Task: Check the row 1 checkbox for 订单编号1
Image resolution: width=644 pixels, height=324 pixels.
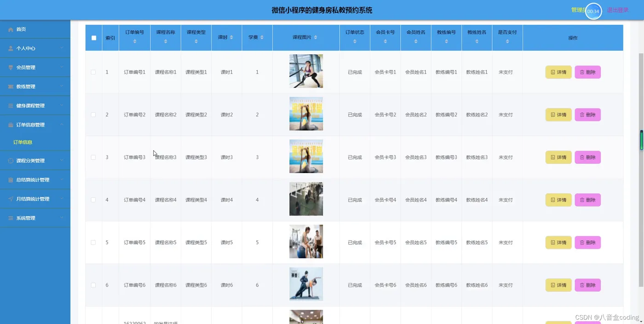Action: tap(93, 72)
